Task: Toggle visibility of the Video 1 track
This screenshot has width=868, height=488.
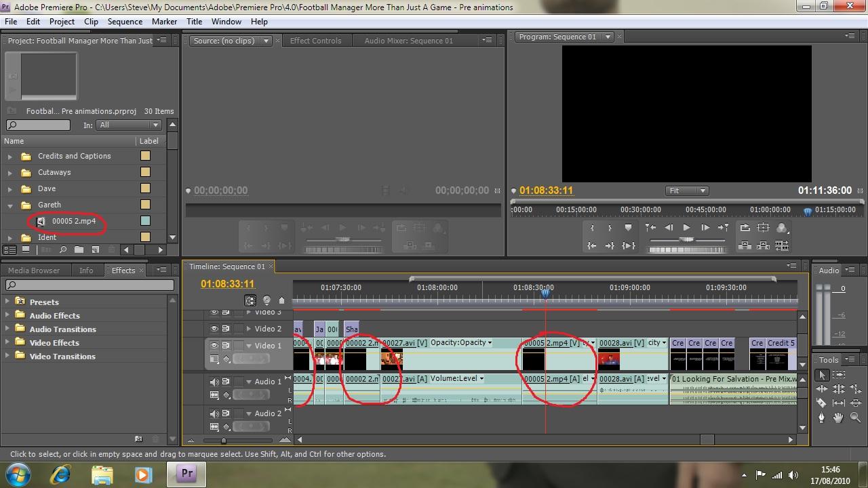Action: tap(214, 345)
